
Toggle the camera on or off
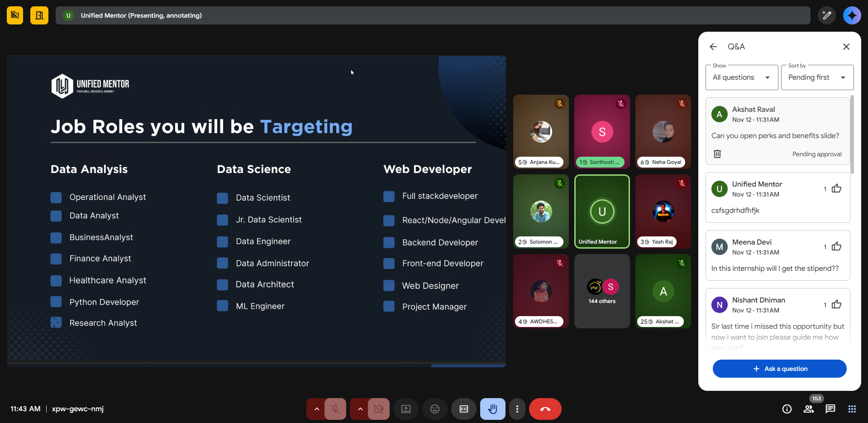click(x=378, y=409)
